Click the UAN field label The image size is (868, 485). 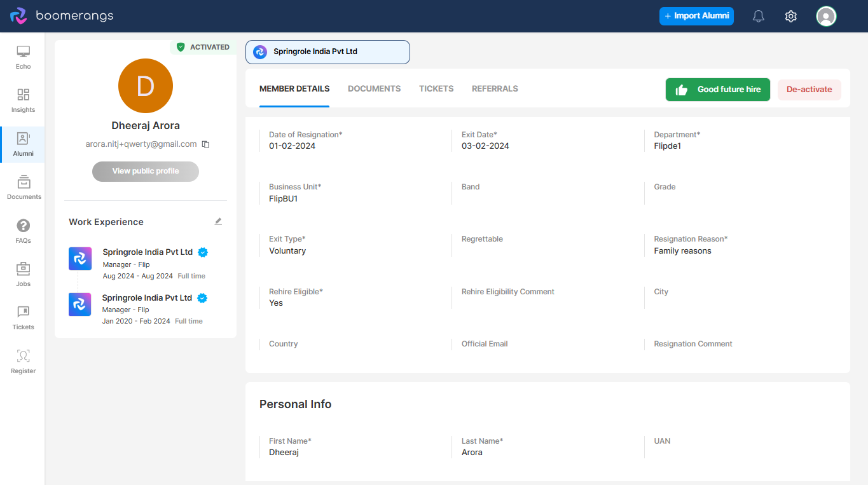pos(662,441)
